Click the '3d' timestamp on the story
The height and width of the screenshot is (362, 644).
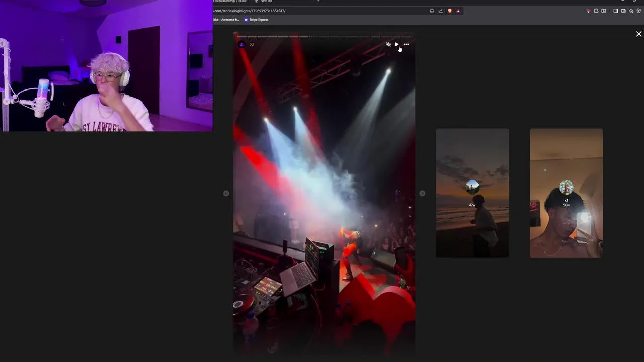point(252,44)
